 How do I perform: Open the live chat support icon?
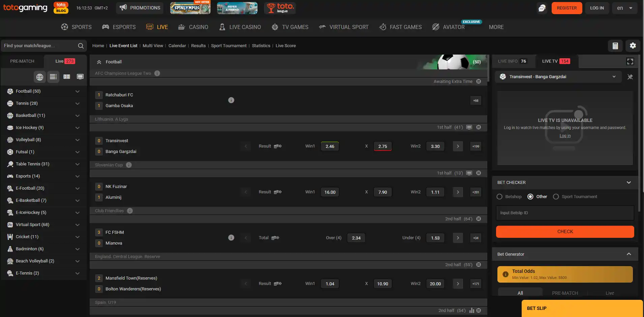[542, 8]
